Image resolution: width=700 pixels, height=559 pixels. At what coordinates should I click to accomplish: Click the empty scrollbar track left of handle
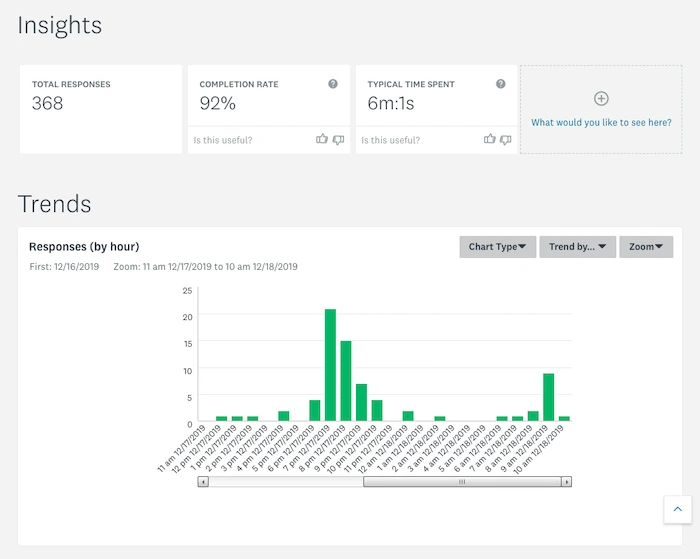click(x=286, y=482)
